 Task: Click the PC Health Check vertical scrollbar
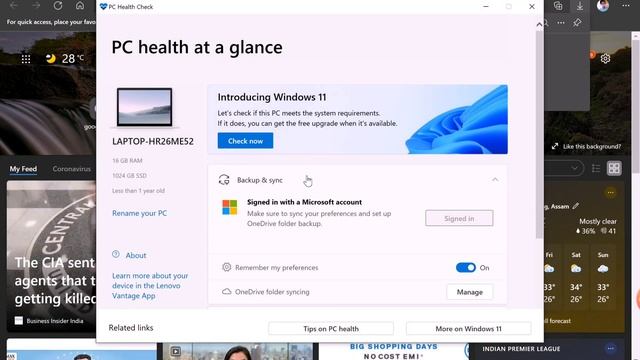(539, 135)
